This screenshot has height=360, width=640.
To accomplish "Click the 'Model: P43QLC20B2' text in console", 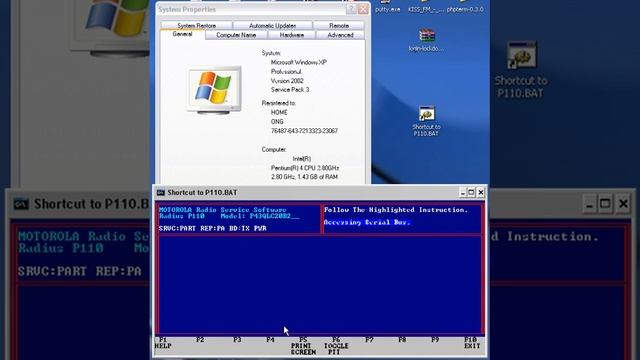I will 260,216.
